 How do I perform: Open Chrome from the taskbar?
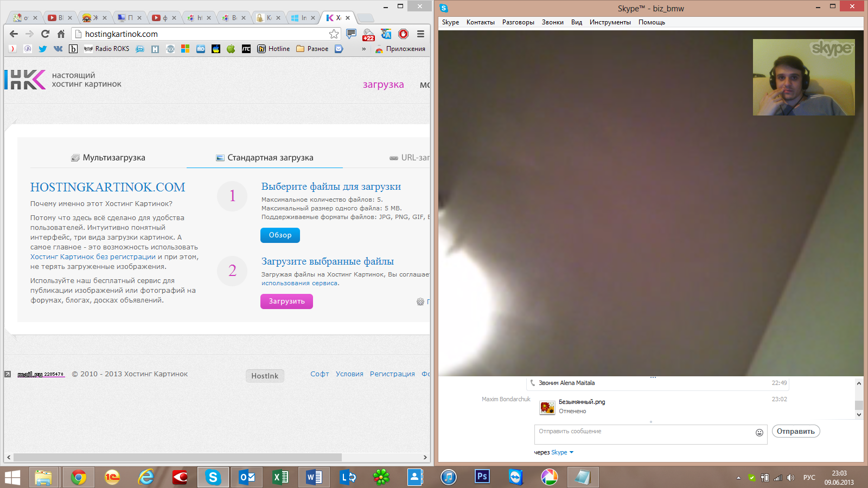[79, 477]
